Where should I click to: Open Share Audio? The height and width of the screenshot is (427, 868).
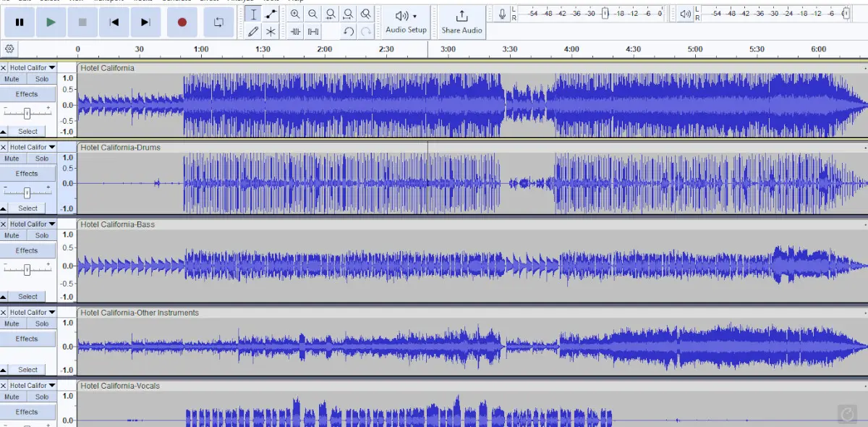(x=461, y=22)
